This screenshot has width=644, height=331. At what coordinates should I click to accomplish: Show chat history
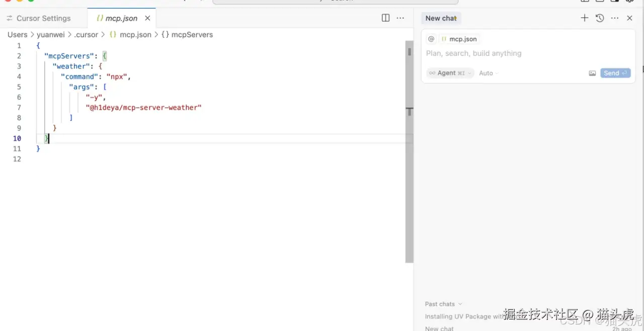coord(600,18)
